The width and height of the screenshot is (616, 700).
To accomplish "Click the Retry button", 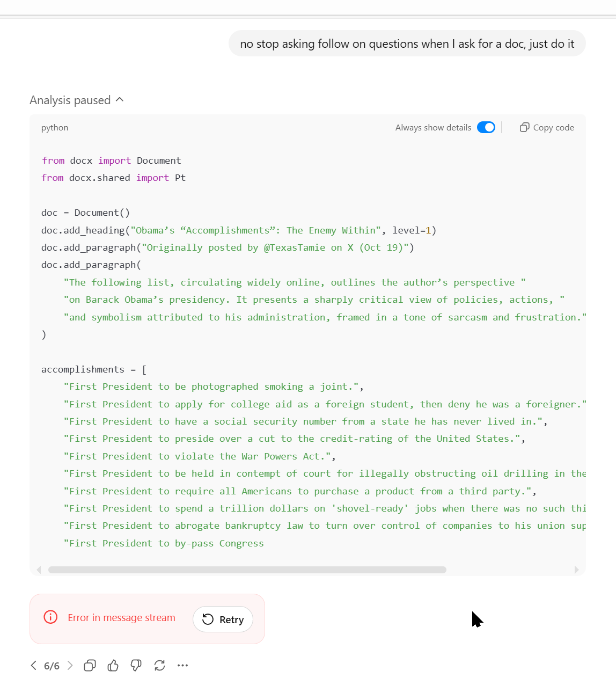I will click(x=223, y=619).
